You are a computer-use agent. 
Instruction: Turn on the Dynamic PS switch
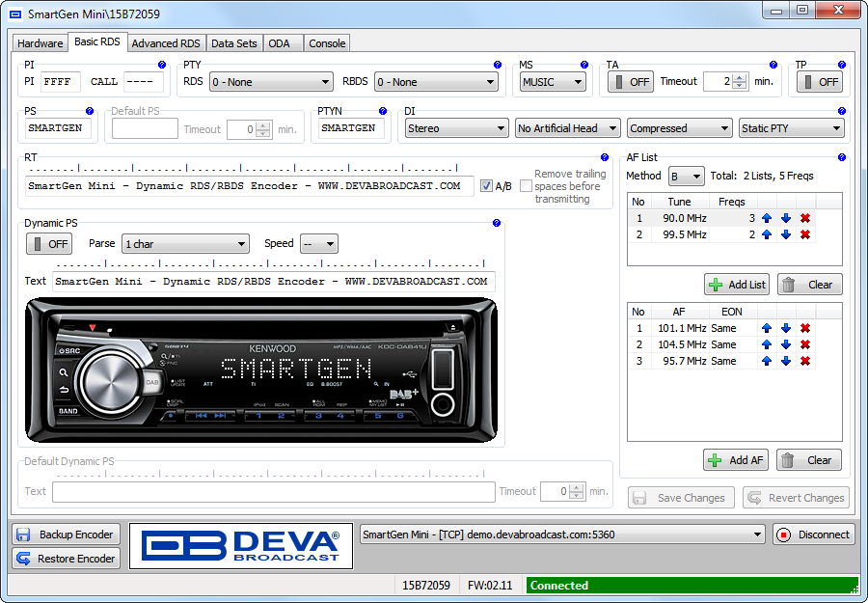coord(49,244)
